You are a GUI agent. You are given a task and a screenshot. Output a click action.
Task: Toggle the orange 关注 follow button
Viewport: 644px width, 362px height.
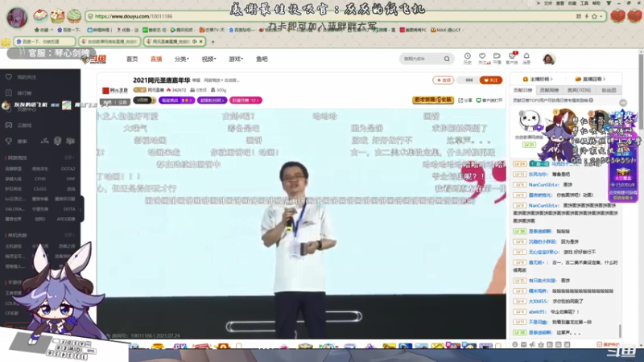click(491, 80)
